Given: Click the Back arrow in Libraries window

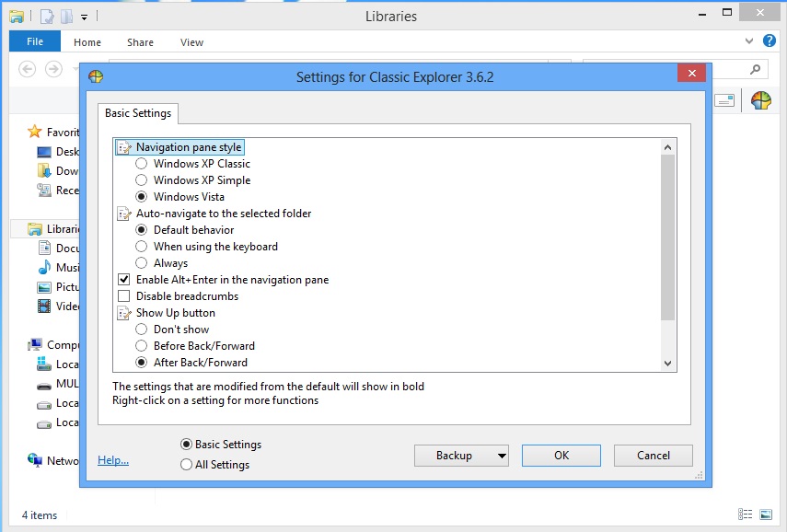Looking at the screenshot, I should [x=27, y=69].
